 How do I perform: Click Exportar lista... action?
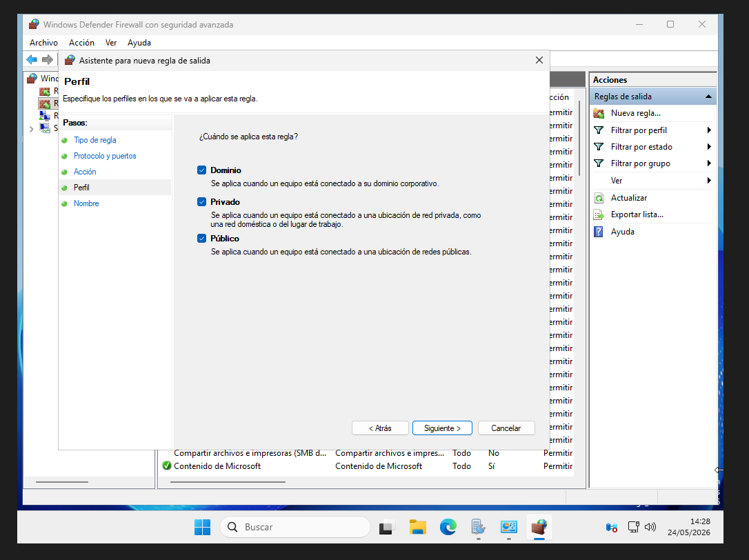(637, 214)
